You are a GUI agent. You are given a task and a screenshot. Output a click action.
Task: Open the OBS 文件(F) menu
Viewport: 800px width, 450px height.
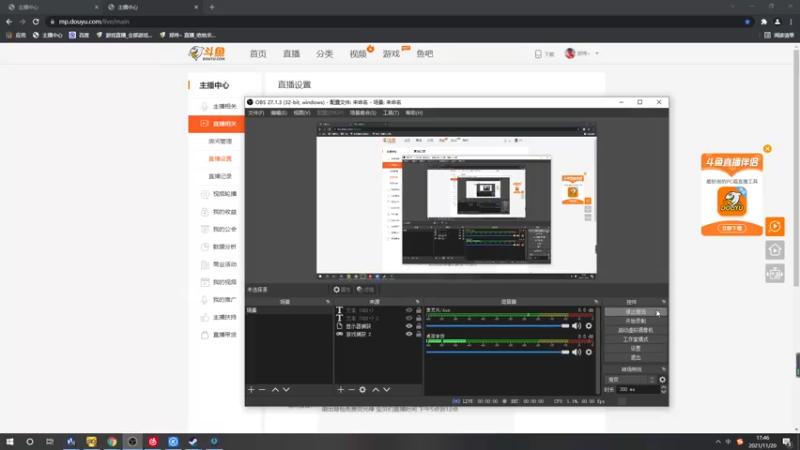(256, 113)
